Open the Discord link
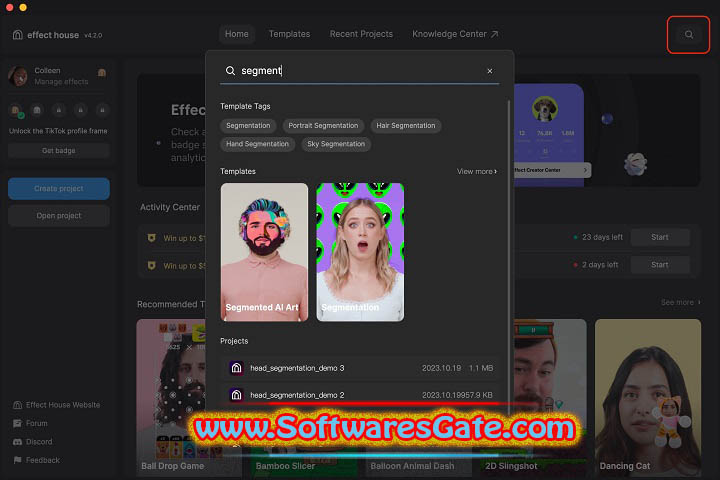The width and height of the screenshot is (720, 480). pos(39,441)
